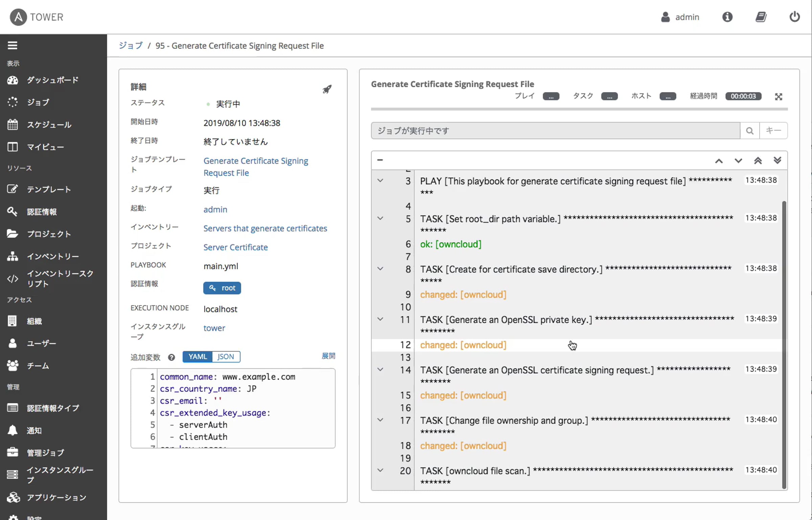Switch extra variables to JSON format
Viewport: 812px width, 520px height.
point(226,357)
